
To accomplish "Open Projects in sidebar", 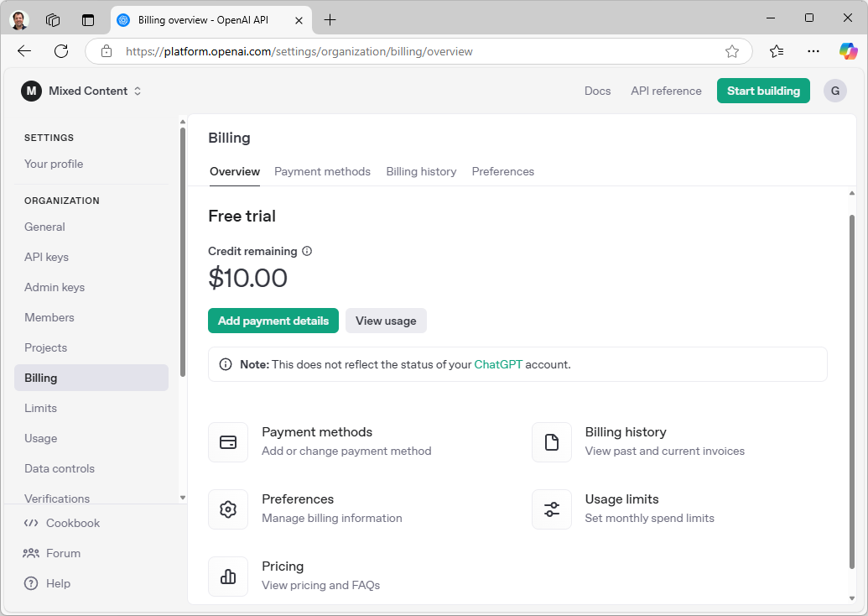I will [45, 347].
